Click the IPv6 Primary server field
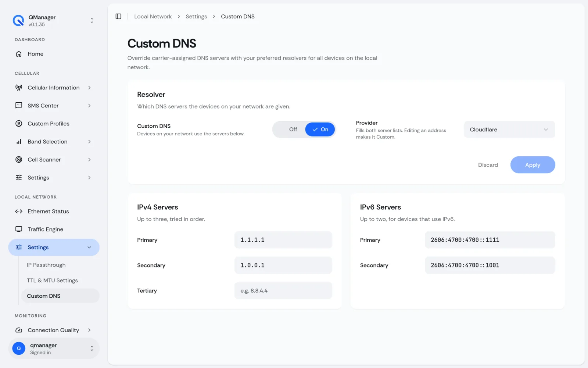Screen dimensions: 588x368 490,240
